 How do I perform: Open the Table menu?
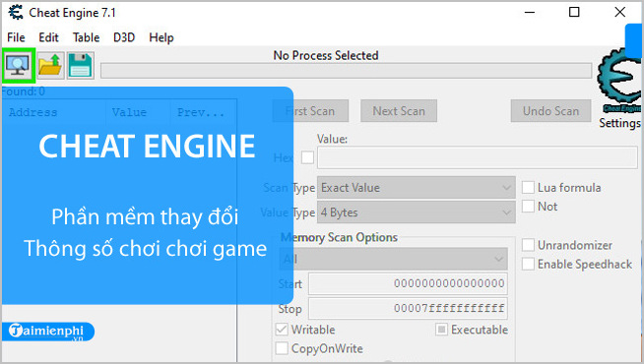87,37
